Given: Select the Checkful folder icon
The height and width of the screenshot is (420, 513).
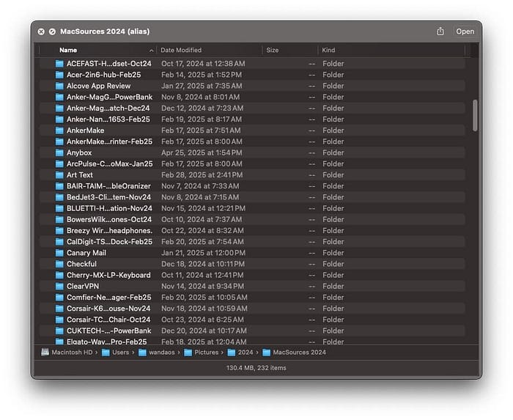Looking at the screenshot, I should [59, 264].
